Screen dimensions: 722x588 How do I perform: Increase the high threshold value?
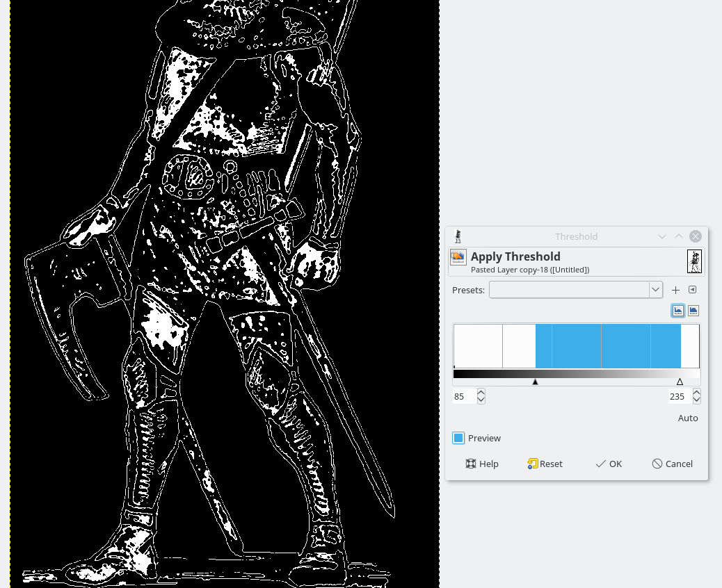click(x=697, y=393)
